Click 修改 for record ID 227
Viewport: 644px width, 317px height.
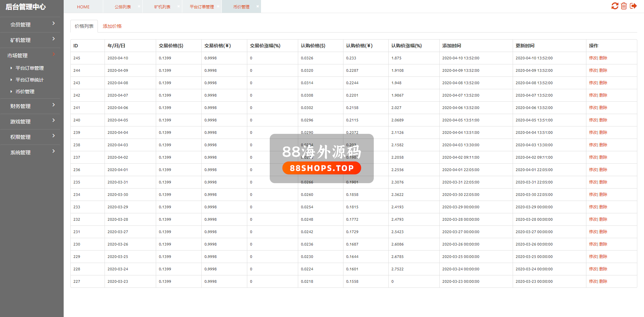[593, 281]
